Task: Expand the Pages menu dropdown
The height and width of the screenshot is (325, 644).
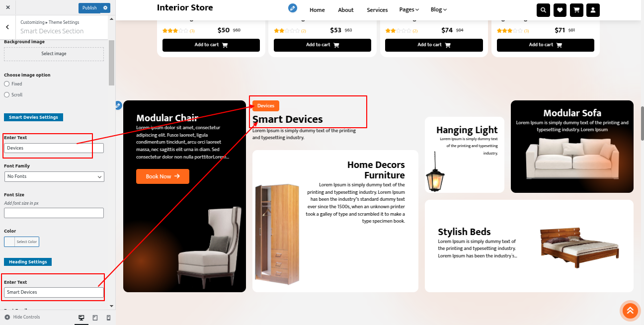Action: click(409, 10)
